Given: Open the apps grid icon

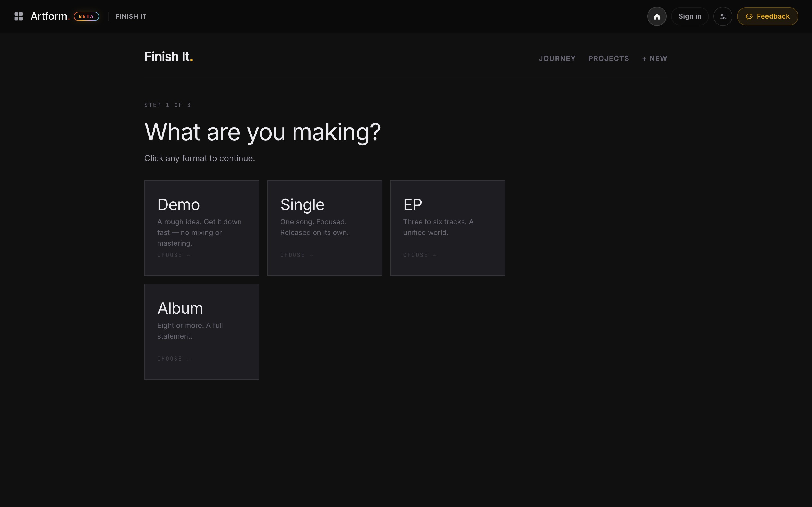Looking at the screenshot, I should [x=18, y=16].
